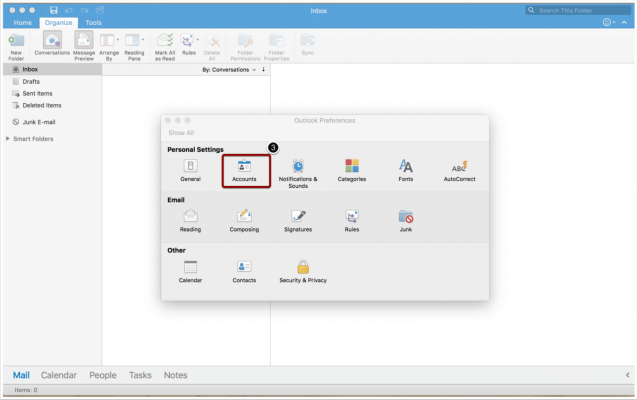
Task: Click Search This Folder field
Action: pos(578,11)
